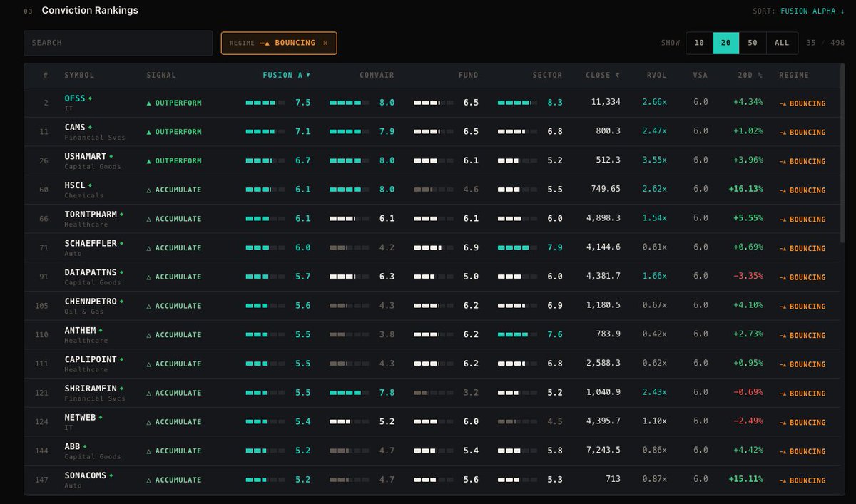
Task: Click the BOUNCING regime tag for CAPLIPOINT
Action: (802, 364)
